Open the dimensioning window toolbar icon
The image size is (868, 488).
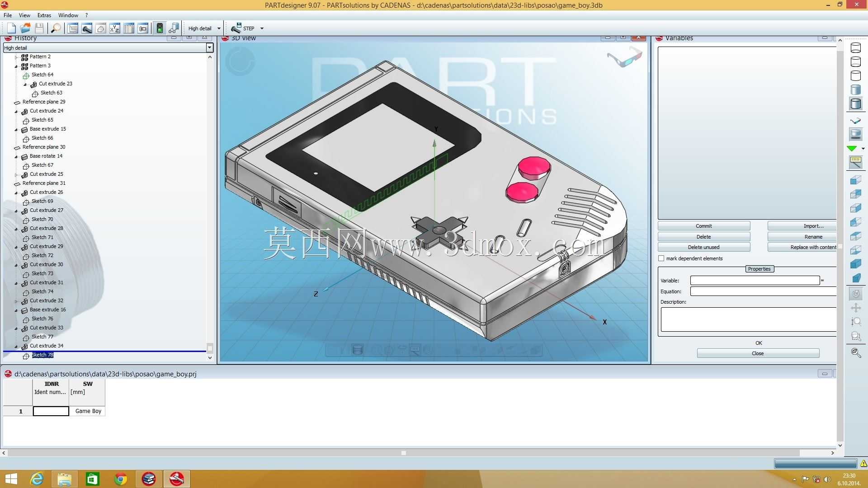point(143,28)
